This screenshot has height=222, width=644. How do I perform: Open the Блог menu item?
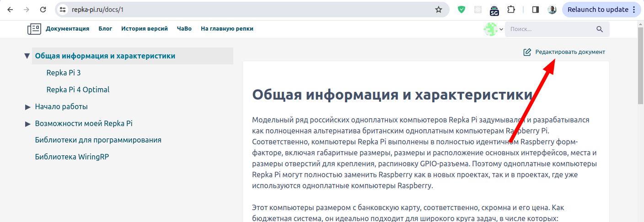pyautogui.click(x=105, y=29)
